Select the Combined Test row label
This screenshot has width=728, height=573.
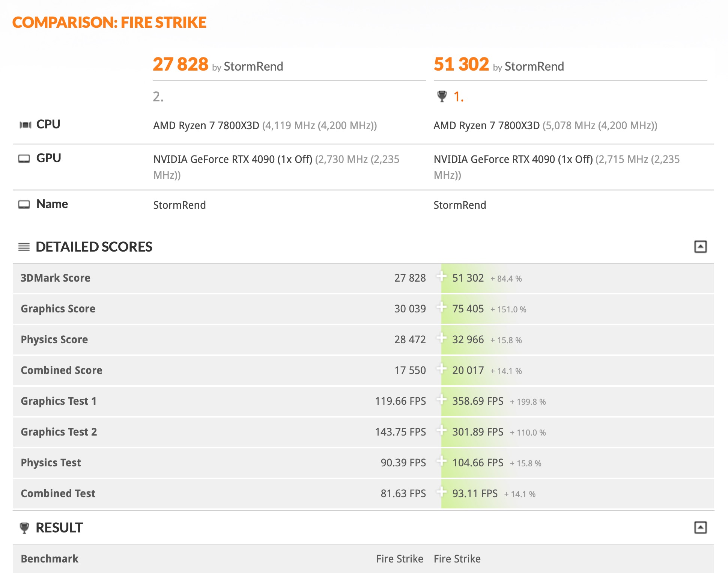coord(58,493)
